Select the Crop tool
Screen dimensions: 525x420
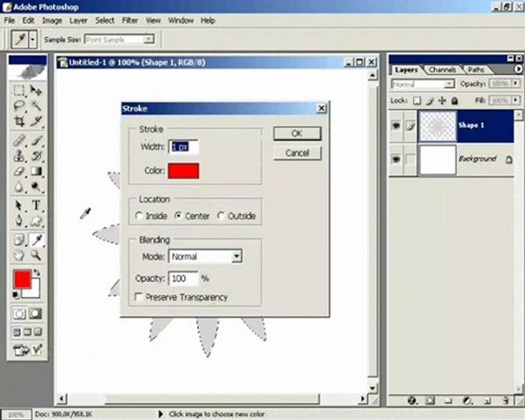19,121
